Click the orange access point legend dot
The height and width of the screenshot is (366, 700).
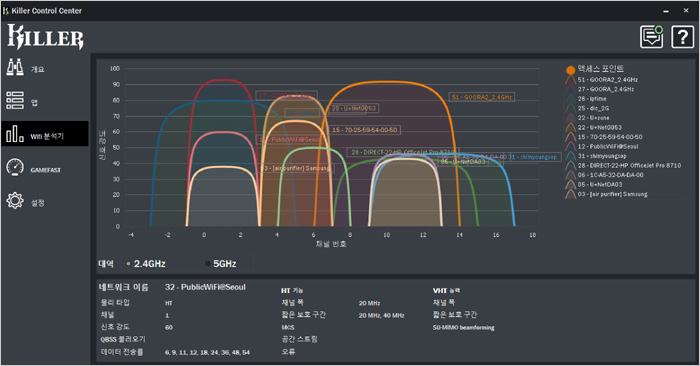click(x=570, y=70)
